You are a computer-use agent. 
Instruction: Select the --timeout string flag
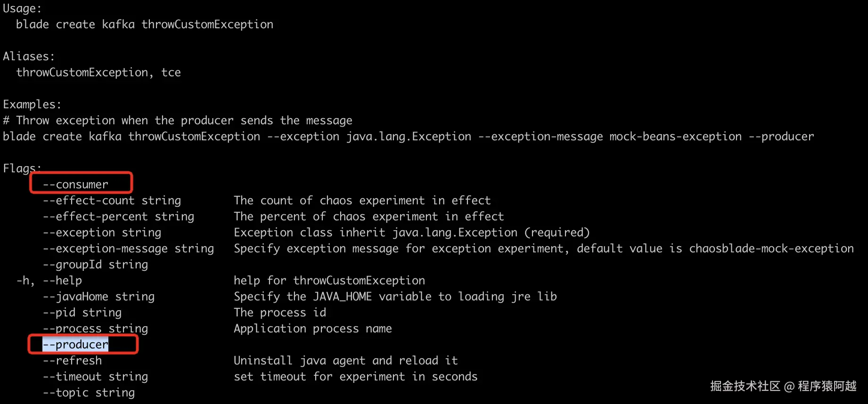click(95, 377)
